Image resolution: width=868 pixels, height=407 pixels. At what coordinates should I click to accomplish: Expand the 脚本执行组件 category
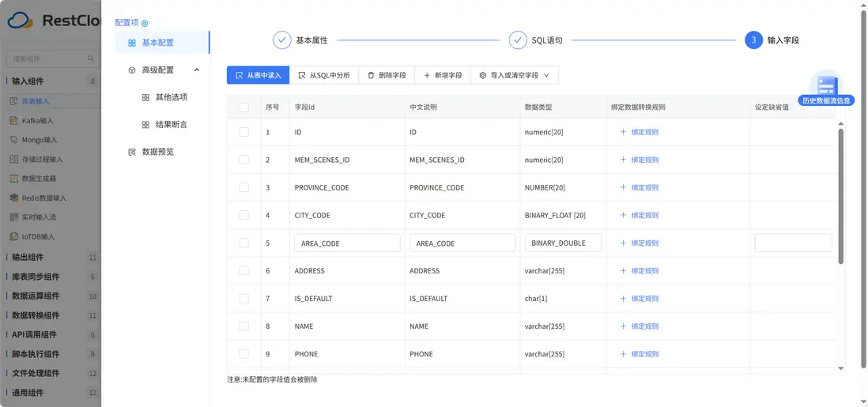pyautogui.click(x=51, y=354)
